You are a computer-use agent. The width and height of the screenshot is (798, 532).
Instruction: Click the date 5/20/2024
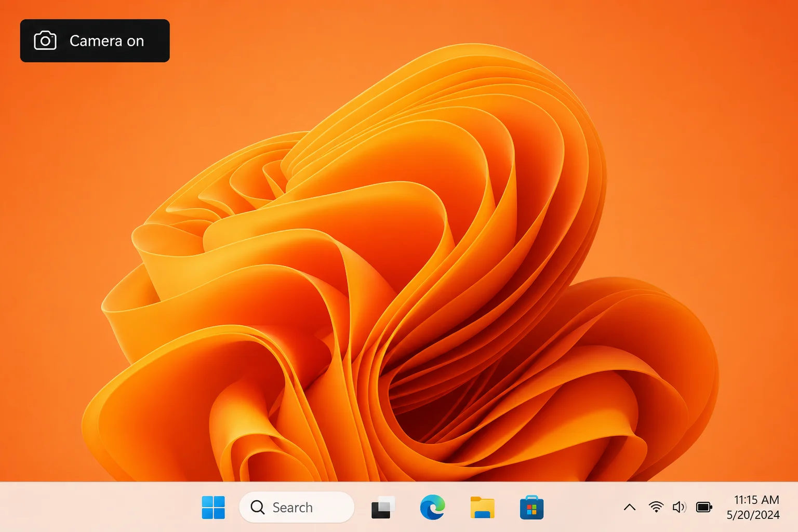pos(753,515)
